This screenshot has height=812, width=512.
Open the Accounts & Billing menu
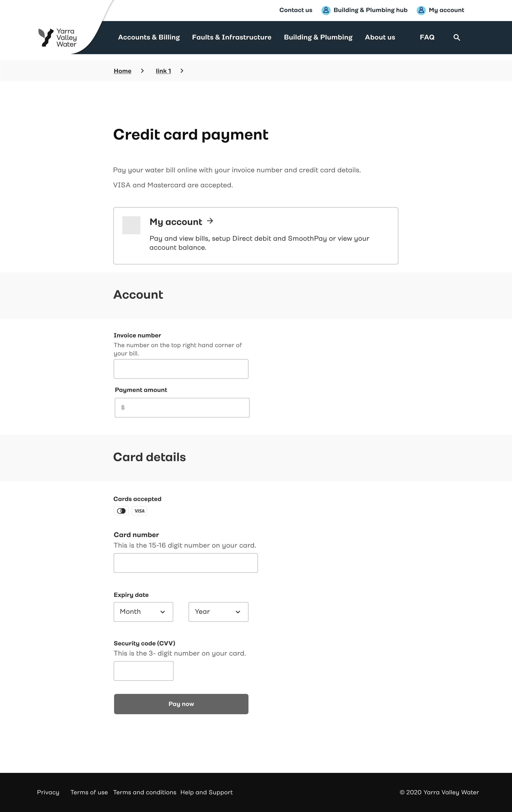point(149,37)
